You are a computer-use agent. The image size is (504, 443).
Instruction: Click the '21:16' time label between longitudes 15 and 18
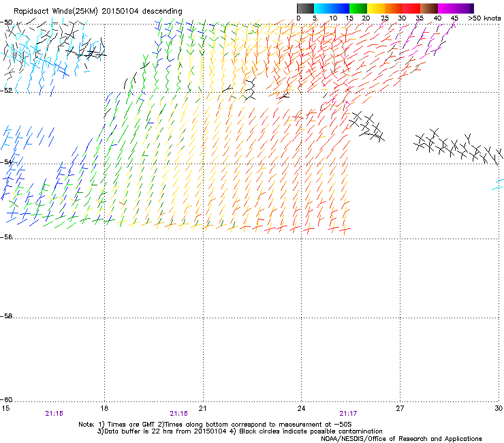(54, 414)
